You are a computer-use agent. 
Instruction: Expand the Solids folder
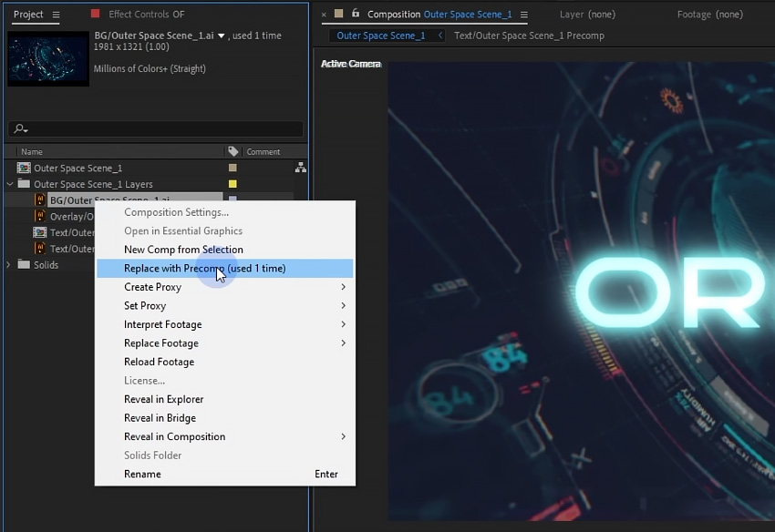coord(8,265)
